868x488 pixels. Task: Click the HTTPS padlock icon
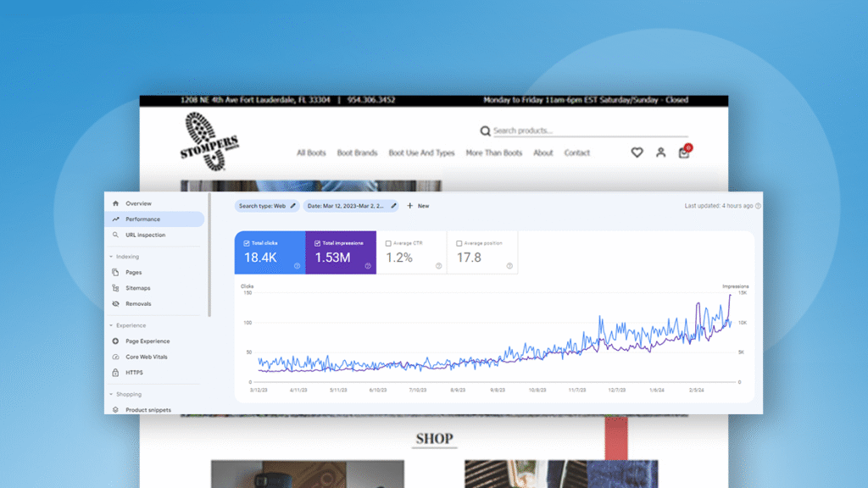coord(115,373)
